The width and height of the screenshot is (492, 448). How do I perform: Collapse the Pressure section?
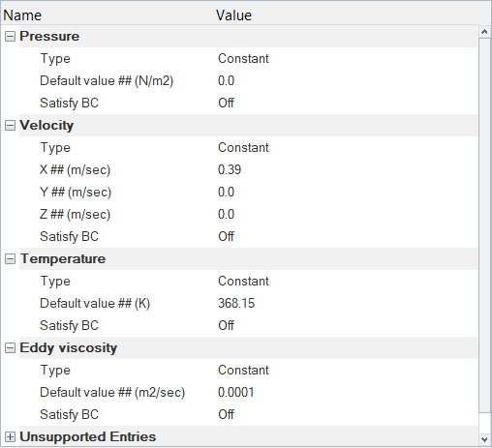tap(10, 37)
